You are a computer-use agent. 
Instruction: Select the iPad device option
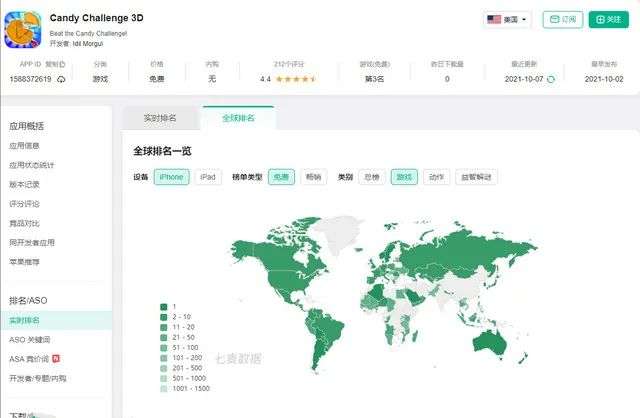click(207, 177)
